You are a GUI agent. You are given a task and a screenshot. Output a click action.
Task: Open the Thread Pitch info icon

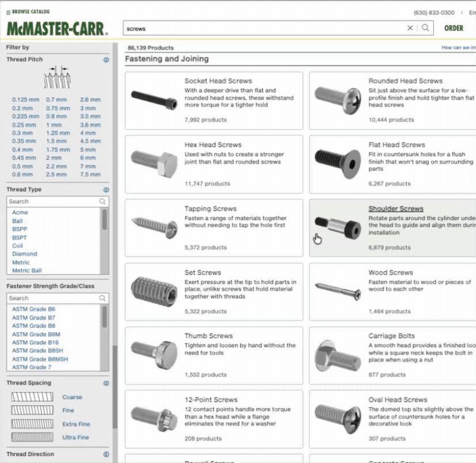[x=105, y=59]
